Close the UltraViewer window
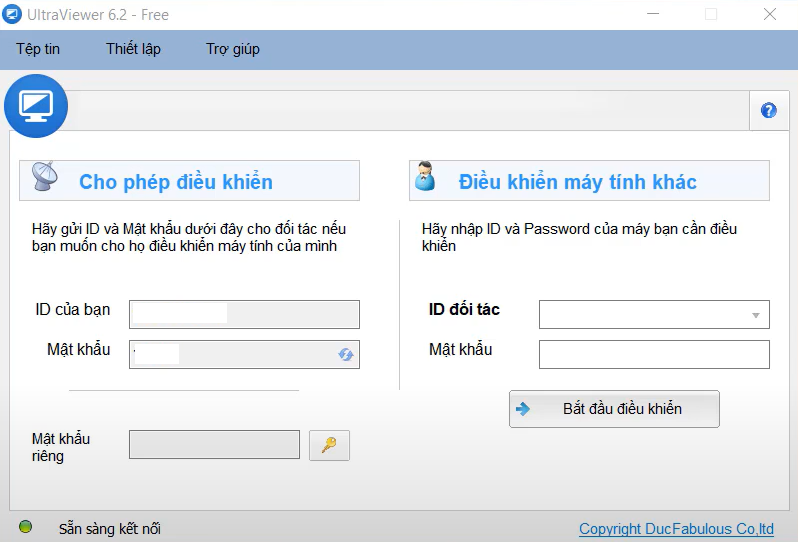Screen dimensions: 798x542 (770, 14)
